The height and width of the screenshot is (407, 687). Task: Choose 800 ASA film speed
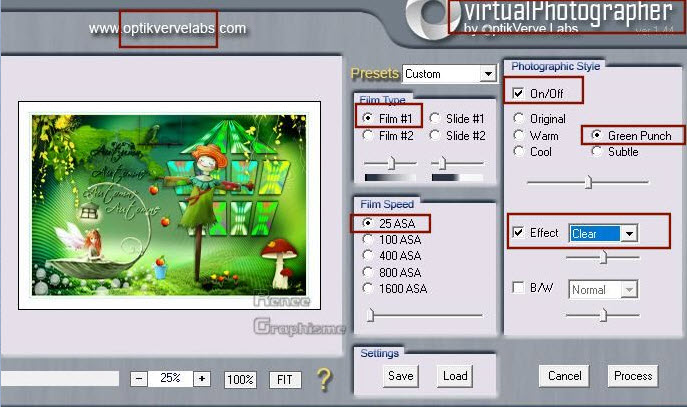368,272
